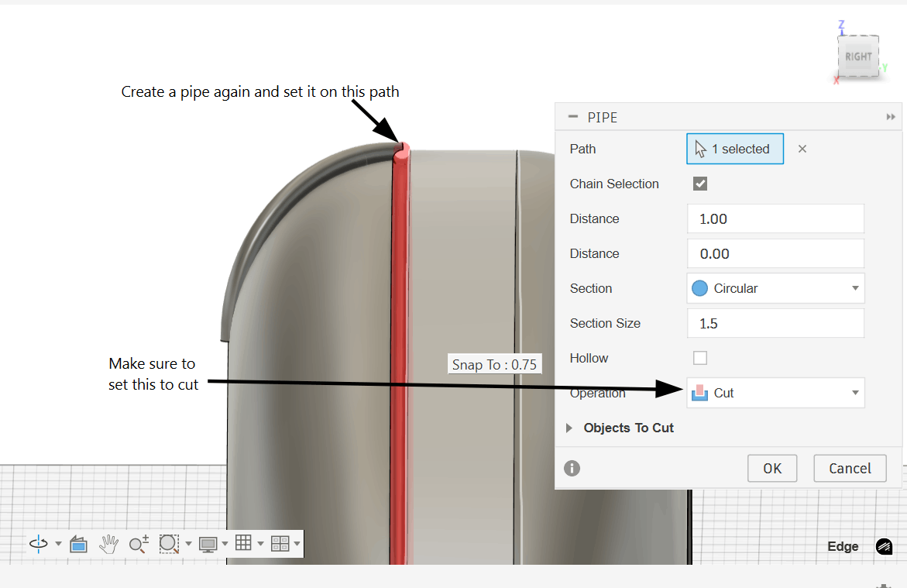Click the Path '1 selected' selector
Viewport: 907px width, 588px height.
click(735, 149)
